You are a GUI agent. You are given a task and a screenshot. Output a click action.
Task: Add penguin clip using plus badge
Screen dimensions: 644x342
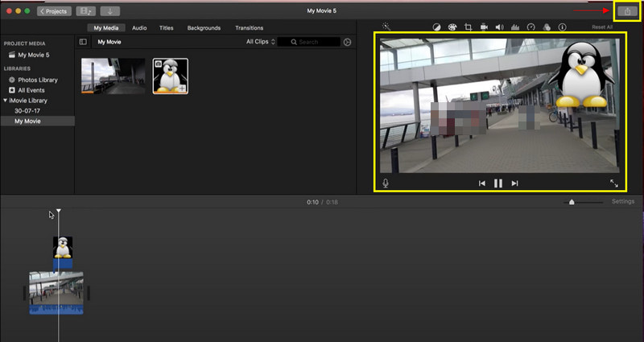tap(182, 89)
